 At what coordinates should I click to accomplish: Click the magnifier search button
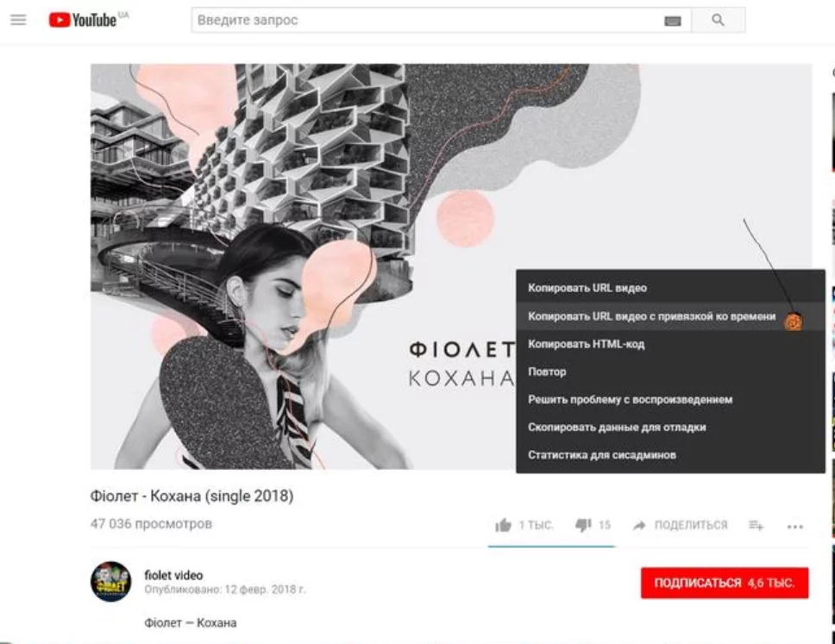click(x=718, y=20)
